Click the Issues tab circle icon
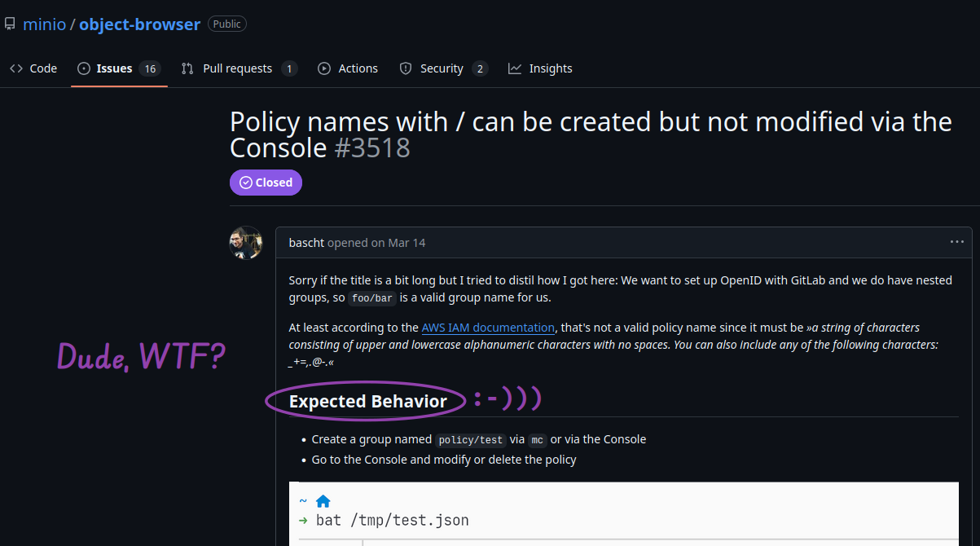Screen dimensions: 980x546 tap(84, 68)
